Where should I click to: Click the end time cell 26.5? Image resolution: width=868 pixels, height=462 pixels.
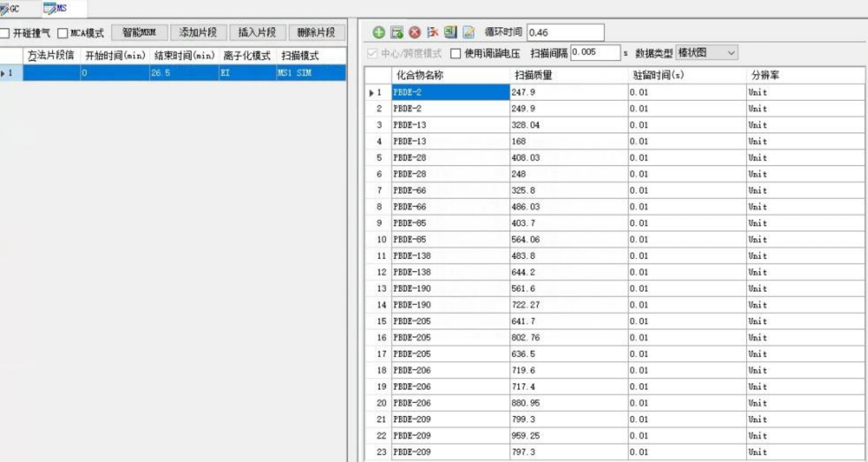[184, 73]
